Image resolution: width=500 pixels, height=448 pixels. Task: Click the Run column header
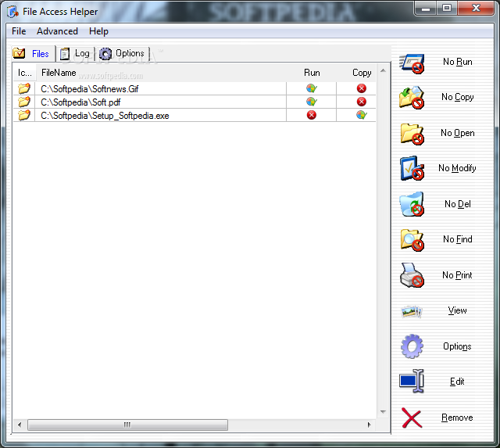312,73
